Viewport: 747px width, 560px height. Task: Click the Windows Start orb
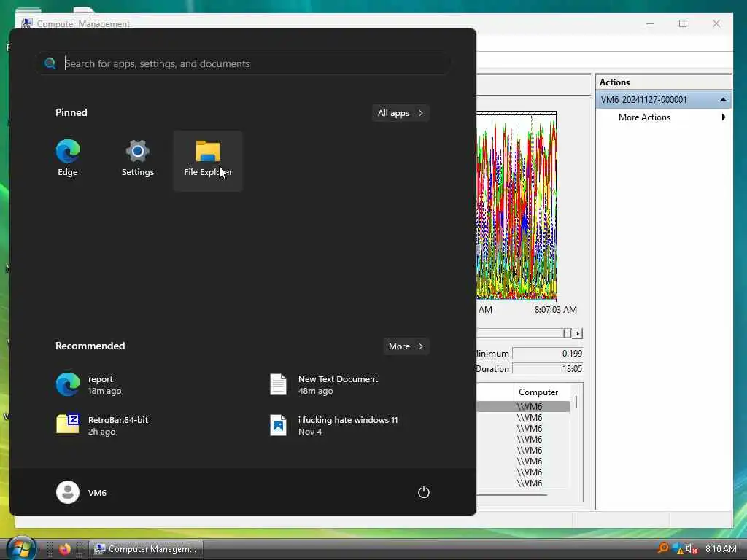tap(21, 548)
